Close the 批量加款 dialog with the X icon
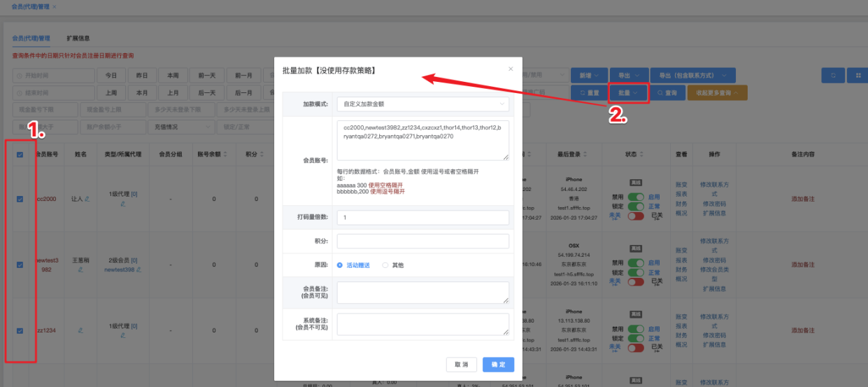This screenshot has width=868, height=387. point(511,69)
